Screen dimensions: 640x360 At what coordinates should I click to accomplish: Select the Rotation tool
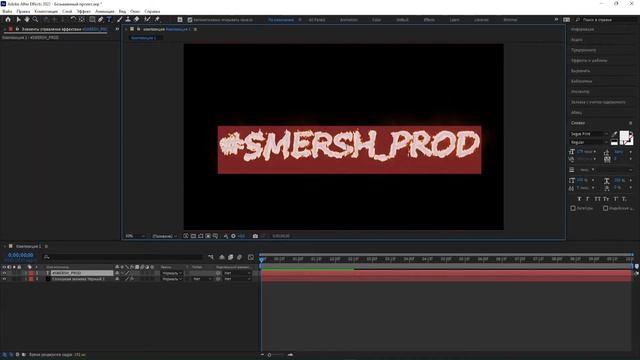tap(73, 19)
